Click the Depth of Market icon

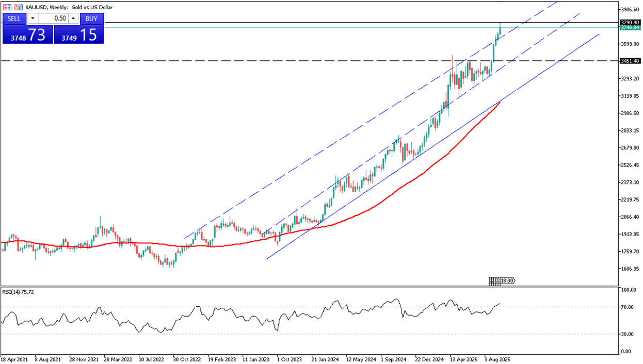[18, 8]
